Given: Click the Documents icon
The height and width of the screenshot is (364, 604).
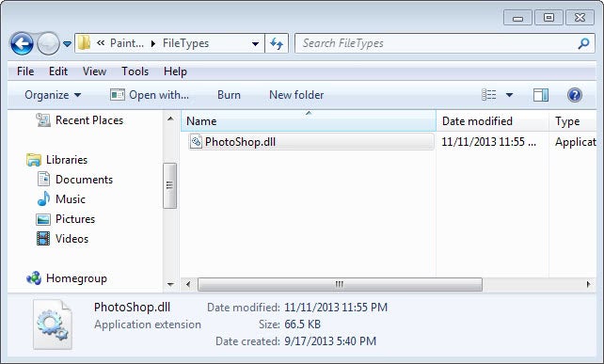Looking at the screenshot, I should [43, 179].
